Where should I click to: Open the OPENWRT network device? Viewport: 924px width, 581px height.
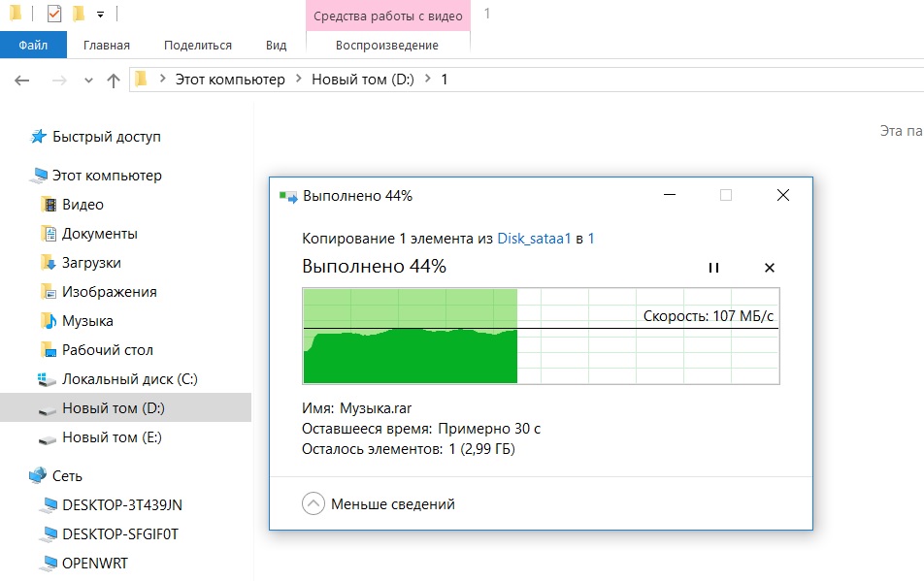point(95,564)
